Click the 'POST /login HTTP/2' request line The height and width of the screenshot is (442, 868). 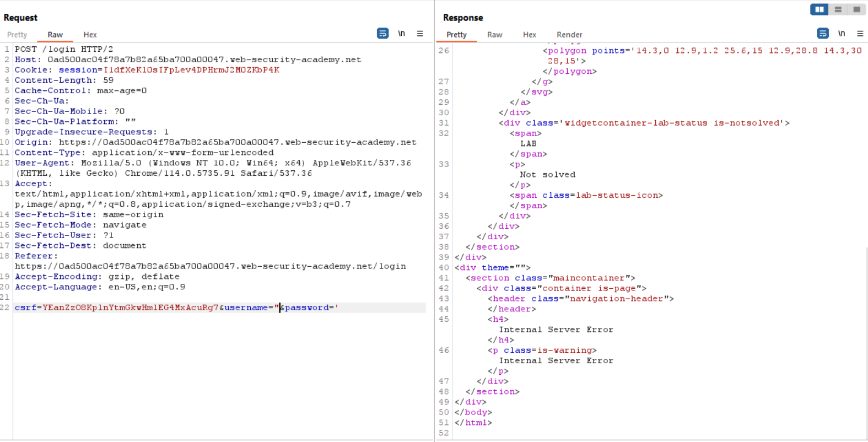[x=64, y=49]
